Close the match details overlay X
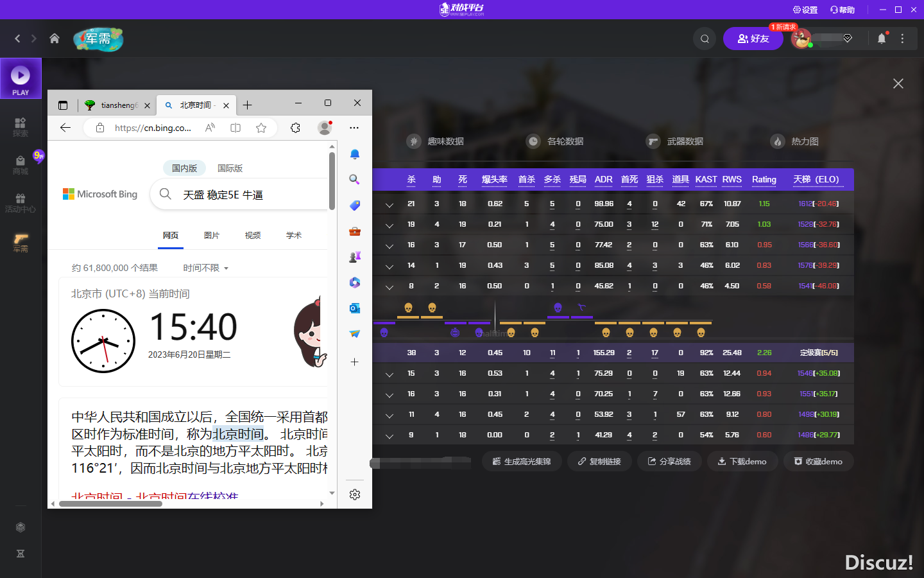Image resolution: width=924 pixels, height=578 pixels. (x=898, y=83)
